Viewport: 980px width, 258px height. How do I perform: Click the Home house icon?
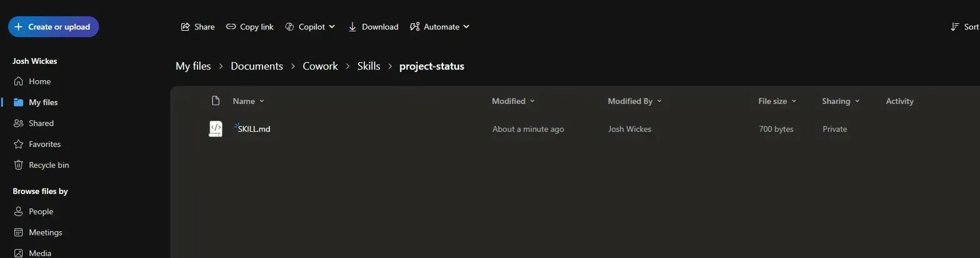coord(18,81)
